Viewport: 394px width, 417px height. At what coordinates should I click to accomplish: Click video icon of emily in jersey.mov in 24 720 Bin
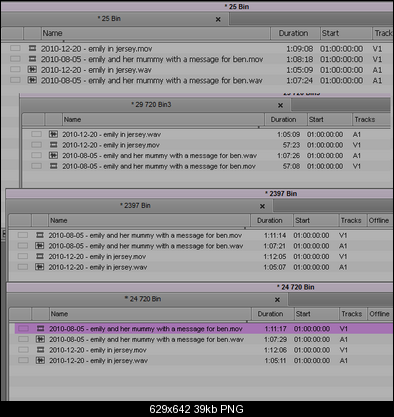[x=40, y=350]
